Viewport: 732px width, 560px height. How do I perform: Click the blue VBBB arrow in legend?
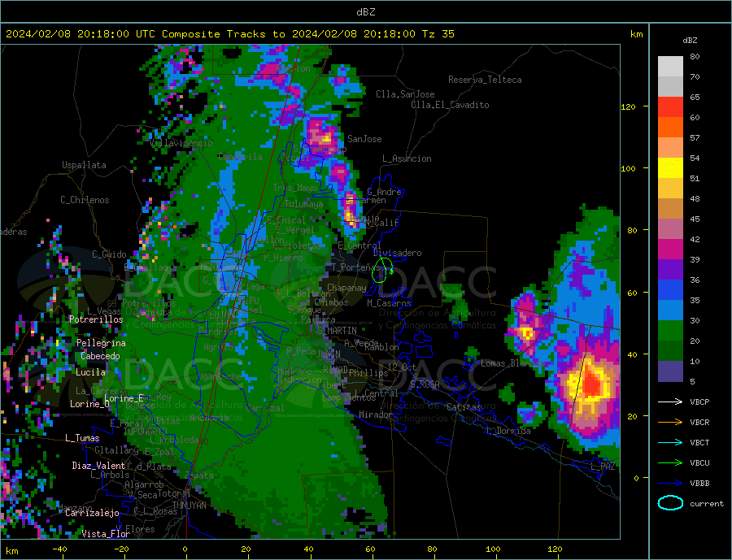[670, 483]
